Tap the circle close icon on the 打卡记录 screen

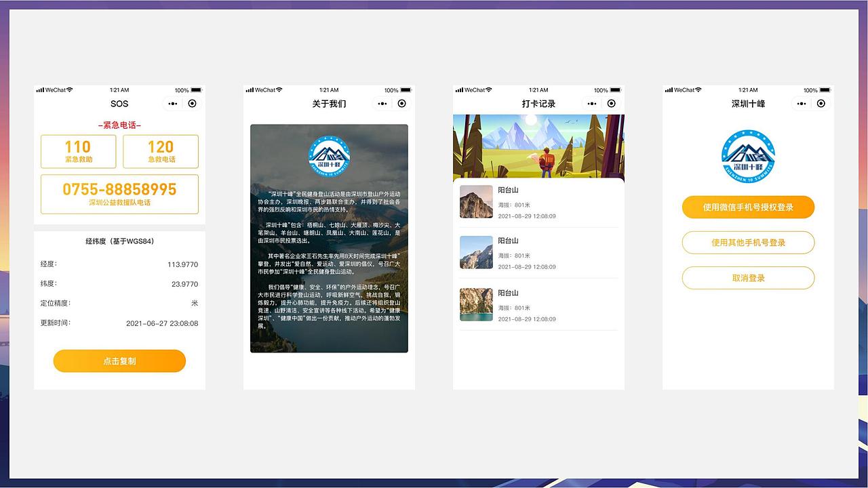[x=611, y=104]
